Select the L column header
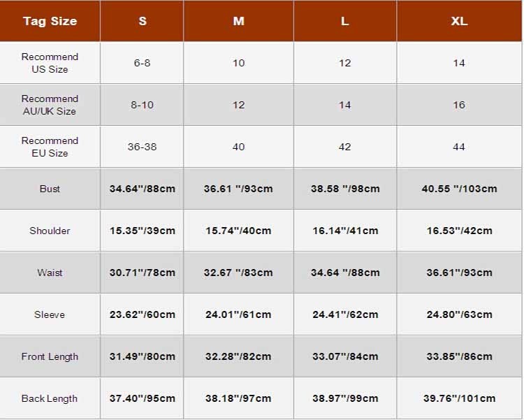This screenshot has height=420, width=524. 345,21
